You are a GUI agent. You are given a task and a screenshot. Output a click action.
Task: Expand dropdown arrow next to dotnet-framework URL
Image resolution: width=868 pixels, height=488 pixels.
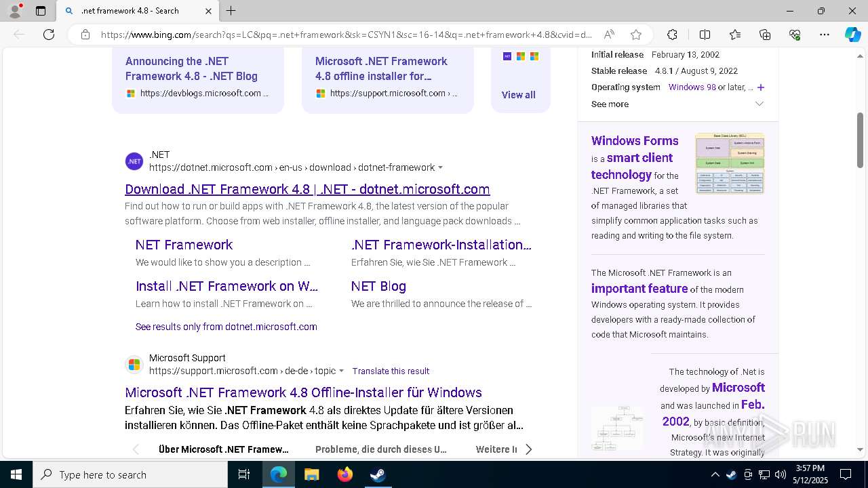coord(440,167)
